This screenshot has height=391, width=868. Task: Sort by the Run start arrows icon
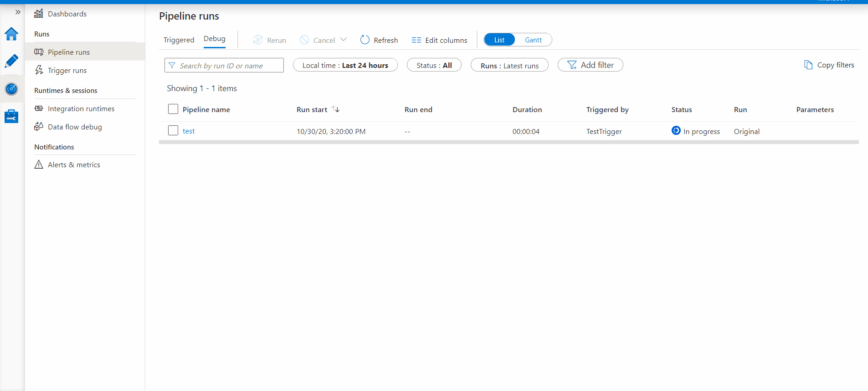[x=336, y=109]
